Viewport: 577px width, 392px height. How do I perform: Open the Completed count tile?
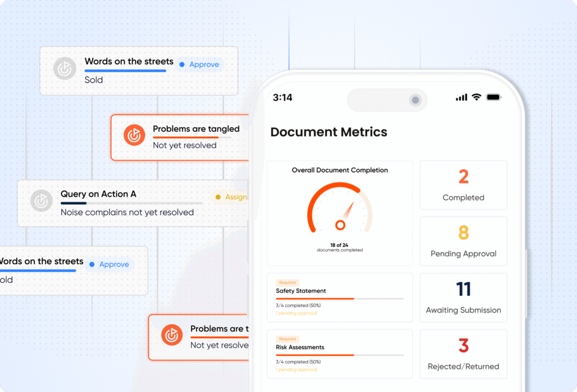point(463,185)
